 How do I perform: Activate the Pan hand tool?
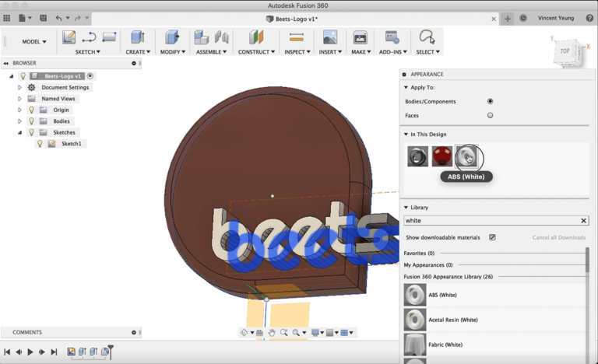(x=272, y=332)
